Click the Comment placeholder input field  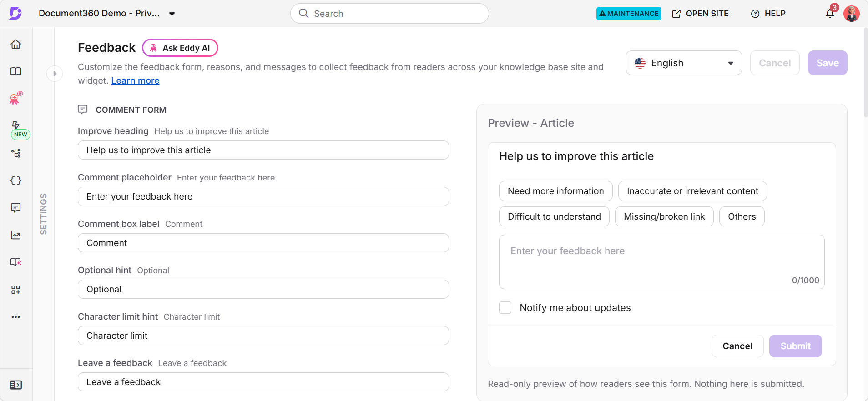tap(263, 196)
